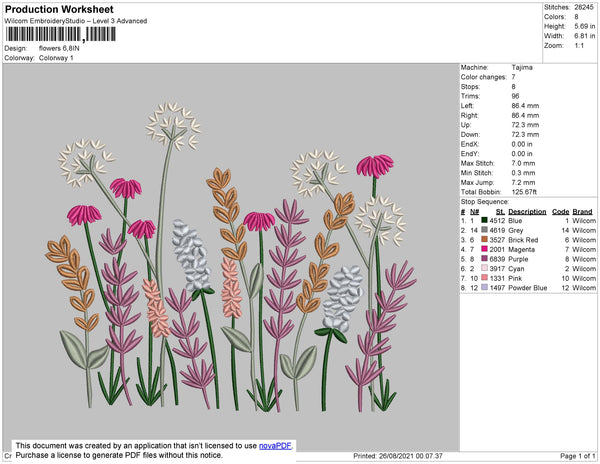Click the 'N#' column header
This screenshot has width=600, height=464.
[474, 212]
